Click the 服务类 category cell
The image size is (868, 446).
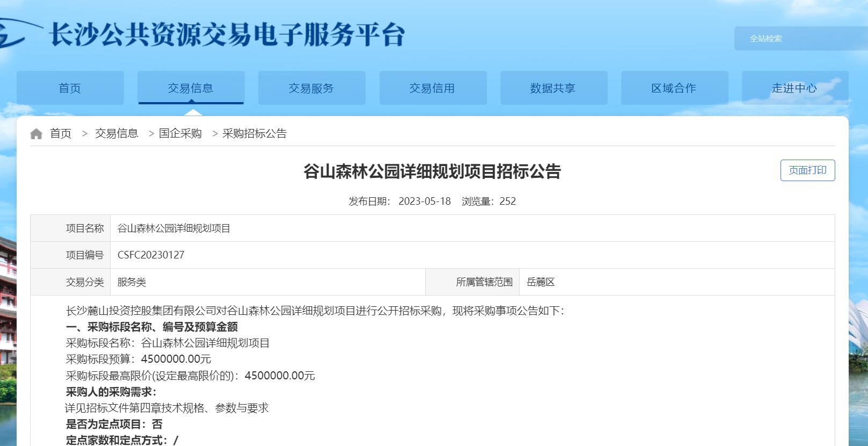(268, 282)
